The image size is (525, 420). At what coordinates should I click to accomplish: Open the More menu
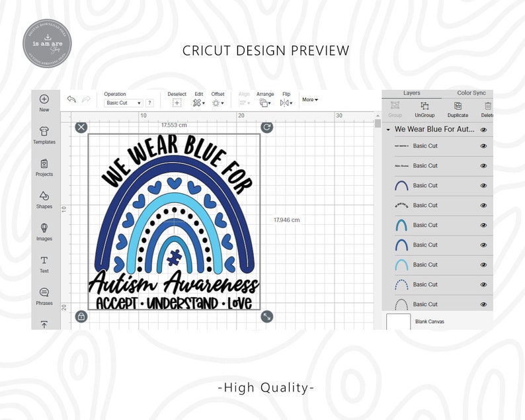[310, 99]
